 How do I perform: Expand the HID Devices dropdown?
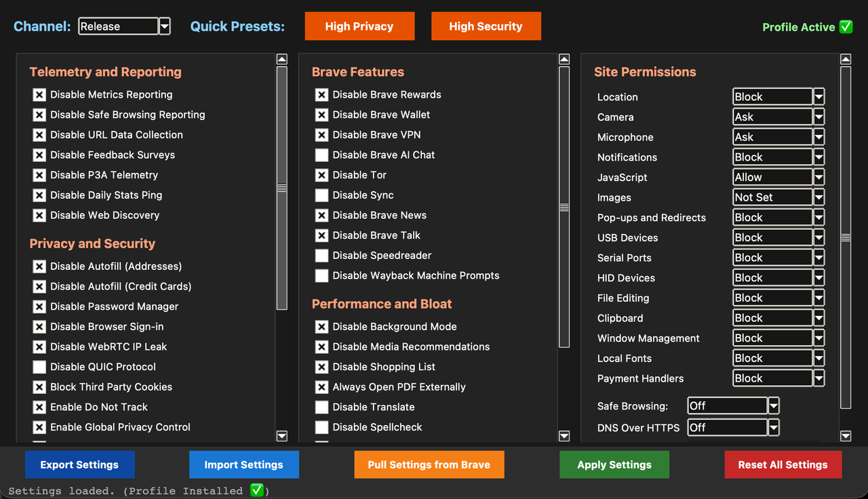(x=778, y=278)
